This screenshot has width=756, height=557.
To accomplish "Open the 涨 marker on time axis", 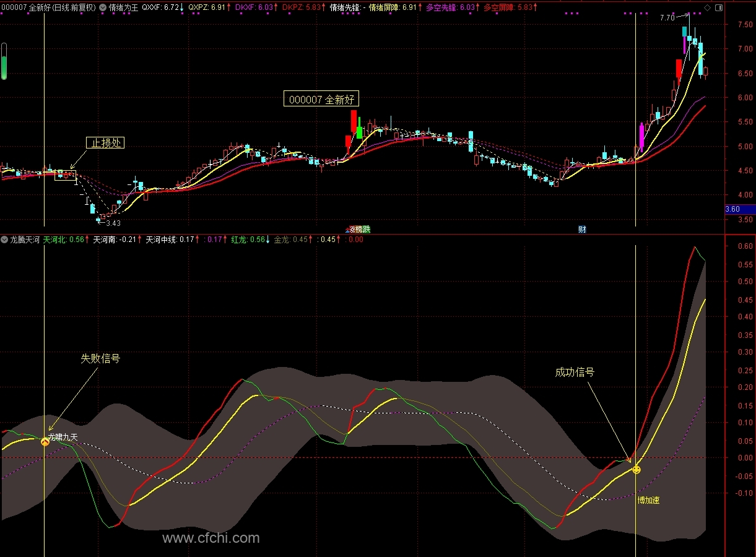I will (x=351, y=230).
